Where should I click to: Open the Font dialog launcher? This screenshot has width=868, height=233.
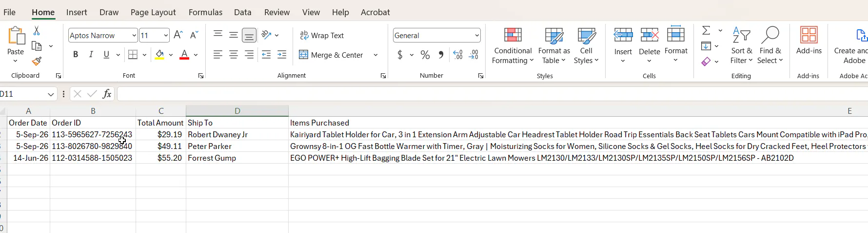[201, 76]
